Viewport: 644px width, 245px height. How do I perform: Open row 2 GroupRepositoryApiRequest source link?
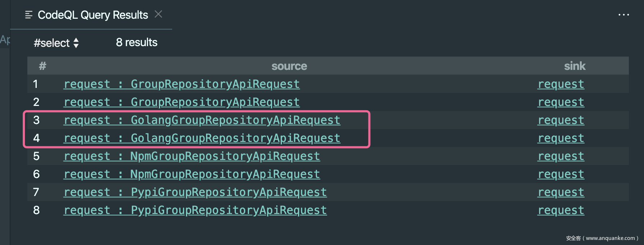coord(182,102)
